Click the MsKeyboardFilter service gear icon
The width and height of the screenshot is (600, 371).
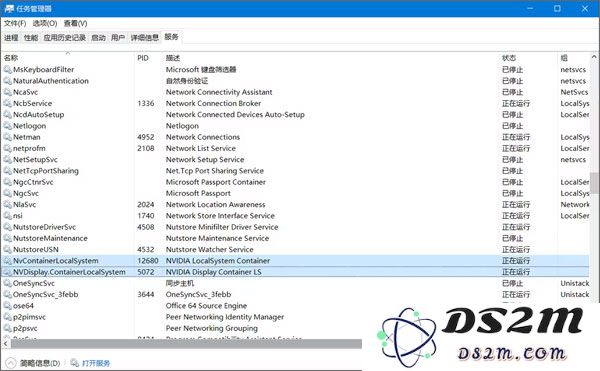point(7,70)
